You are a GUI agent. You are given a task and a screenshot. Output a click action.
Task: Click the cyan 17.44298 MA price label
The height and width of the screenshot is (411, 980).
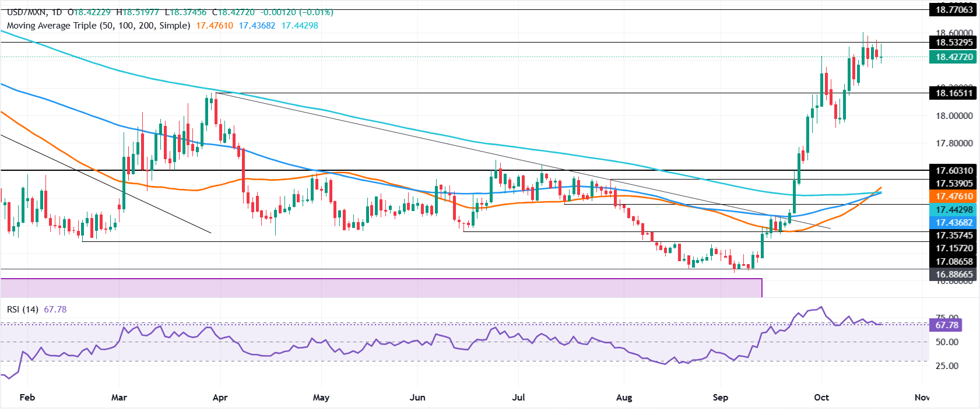pos(954,210)
